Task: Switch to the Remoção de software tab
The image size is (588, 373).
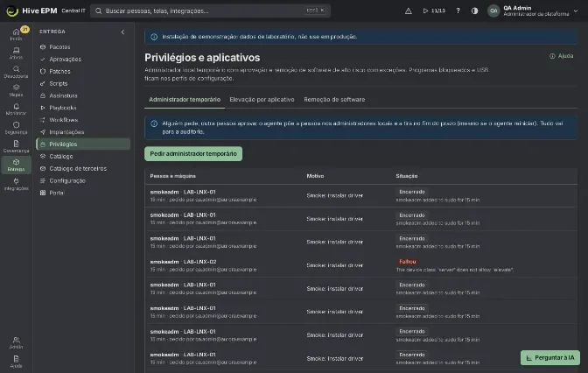Action: [x=334, y=100]
